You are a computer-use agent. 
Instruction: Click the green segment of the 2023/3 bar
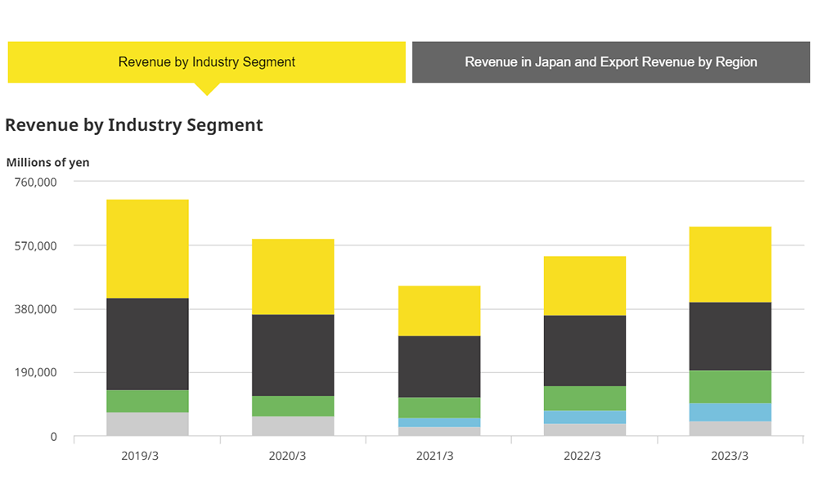pos(730,387)
